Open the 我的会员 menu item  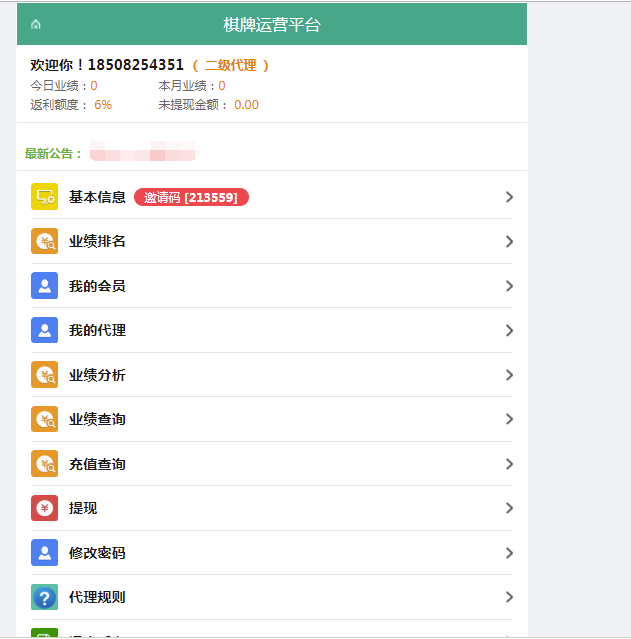[x=97, y=286]
